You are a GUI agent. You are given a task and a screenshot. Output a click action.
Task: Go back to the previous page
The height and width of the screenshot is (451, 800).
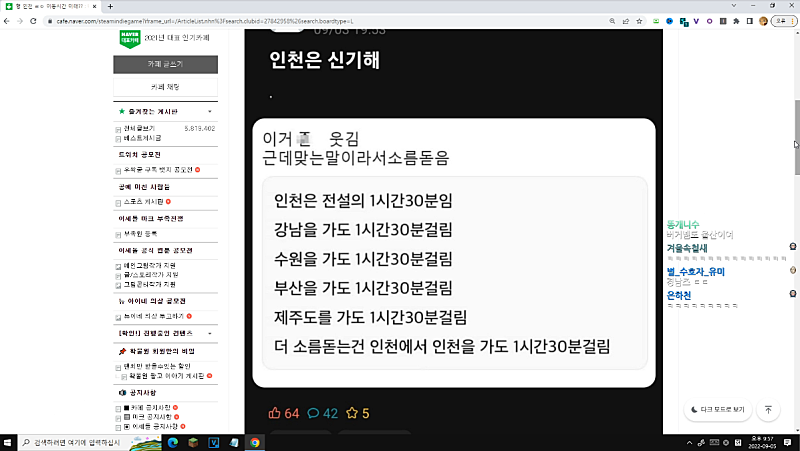pyautogui.click(x=7, y=21)
